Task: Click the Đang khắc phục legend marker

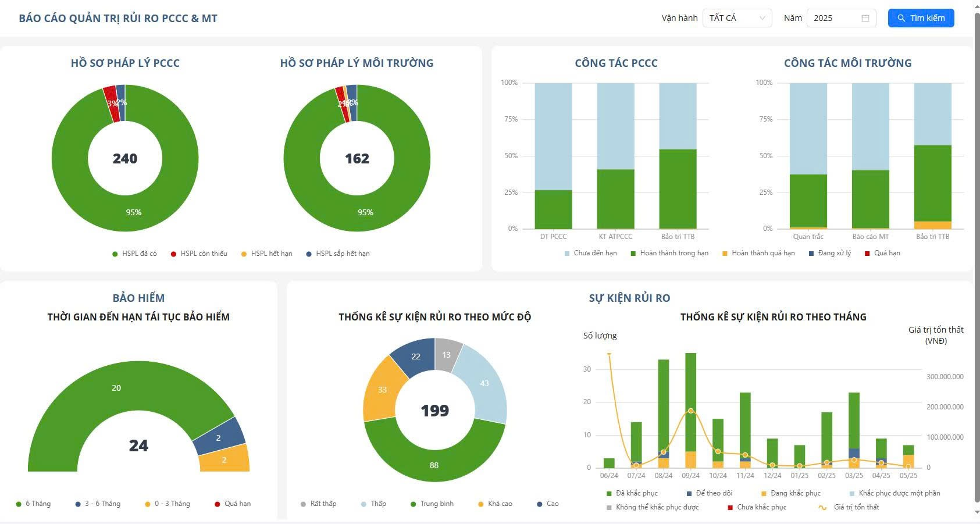Action: 764,493
